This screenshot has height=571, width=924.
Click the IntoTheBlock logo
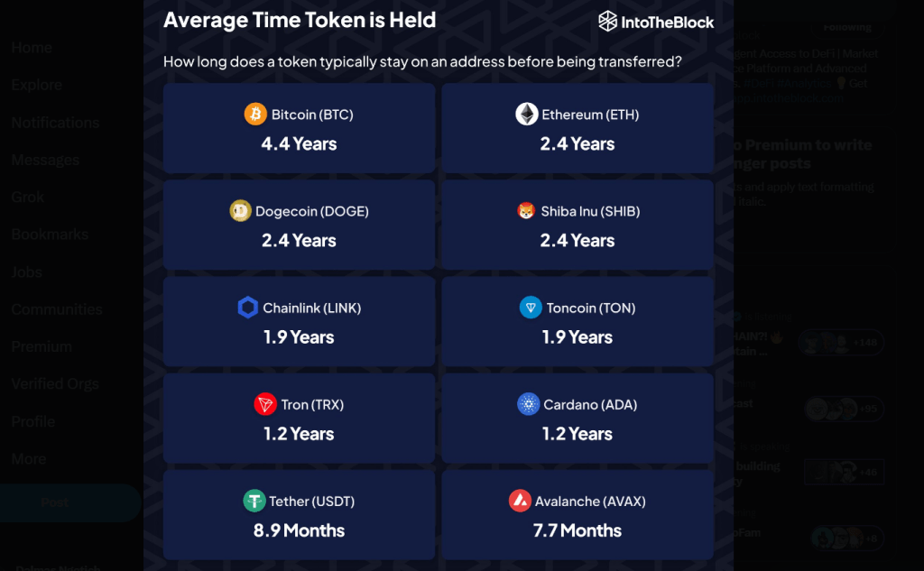pyautogui.click(x=657, y=20)
